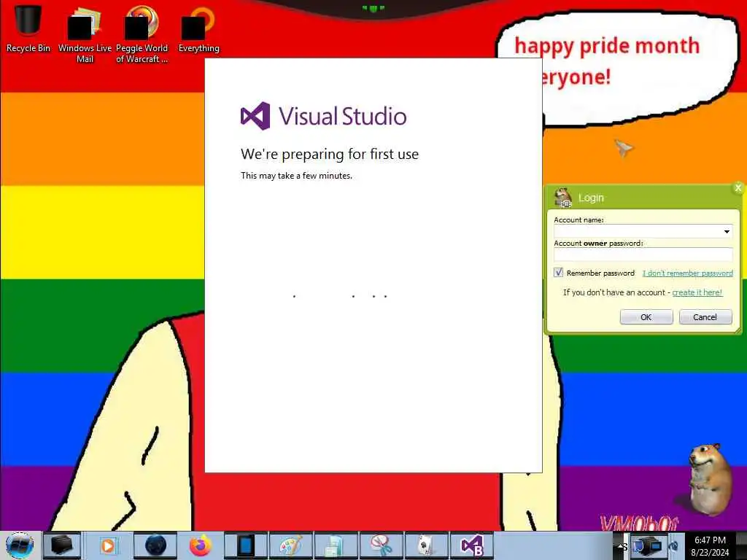Open the dark globe taskbar icon
Viewport: 747px width, 560px height.
(x=155, y=545)
